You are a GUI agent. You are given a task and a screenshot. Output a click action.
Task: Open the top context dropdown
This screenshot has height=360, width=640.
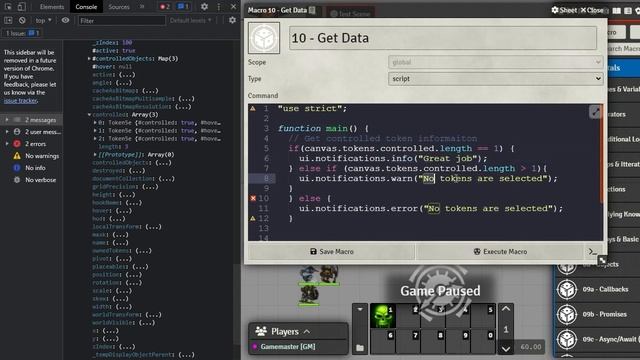[x=43, y=20]
